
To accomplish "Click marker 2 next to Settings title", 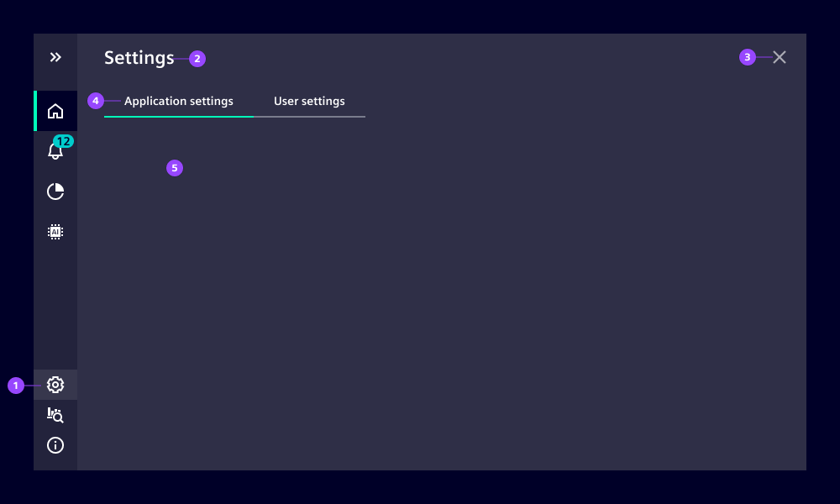I will tap(197, 59).
